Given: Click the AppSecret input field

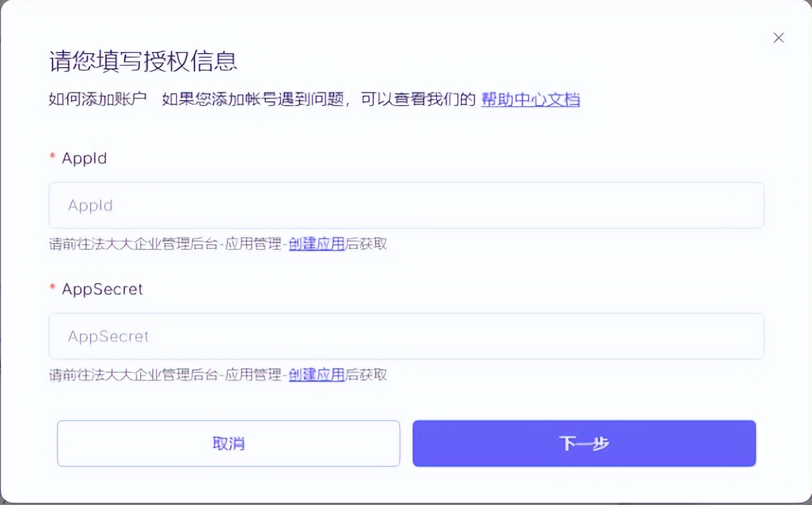Looking at the screenshot, I should click(x=405, y=336).
